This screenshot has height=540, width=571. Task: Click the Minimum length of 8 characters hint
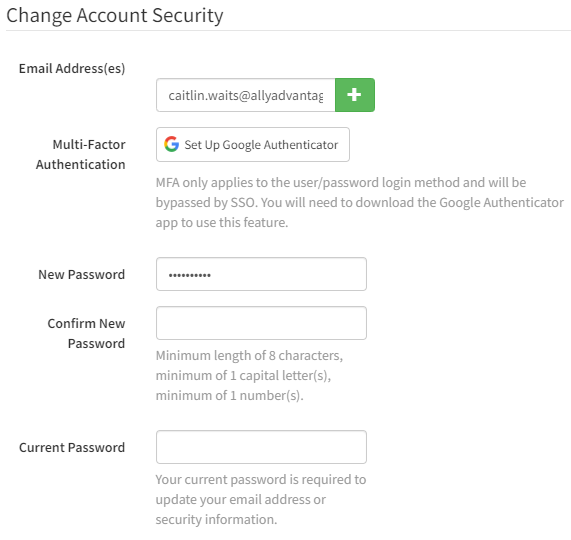249,355
